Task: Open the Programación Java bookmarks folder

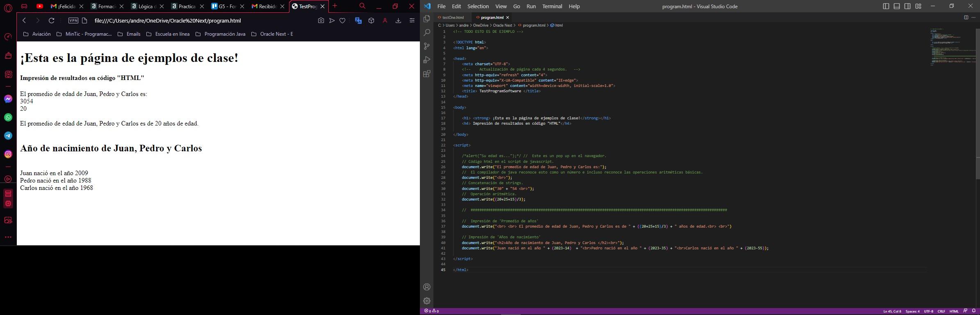Action: [x=221, y=34]
